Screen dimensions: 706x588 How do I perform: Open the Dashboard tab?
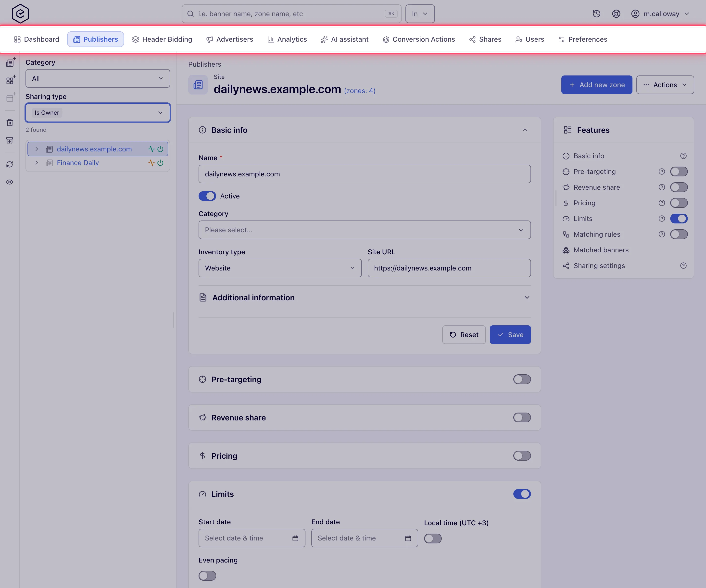click(x=36, y=39)
